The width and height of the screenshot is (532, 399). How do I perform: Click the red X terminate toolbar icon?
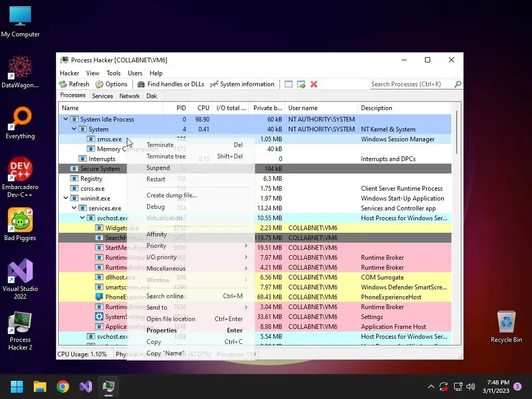point(314,84)
